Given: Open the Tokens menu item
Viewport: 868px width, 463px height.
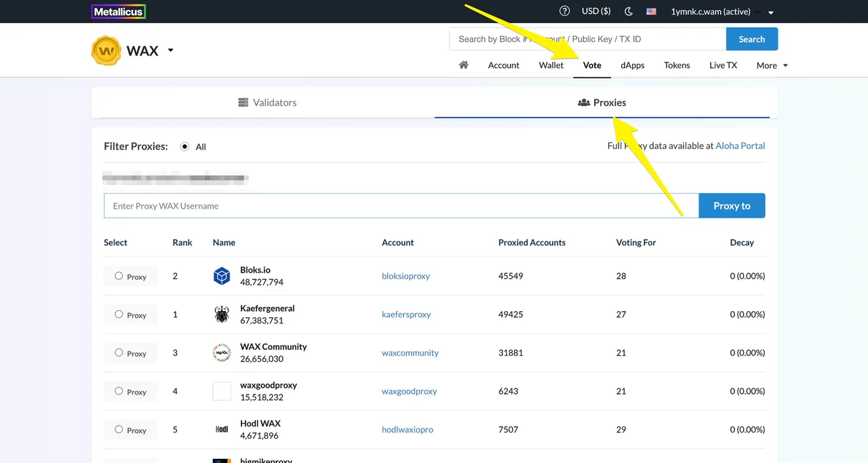Looking at the screenshot, I should tap(677, 65).
